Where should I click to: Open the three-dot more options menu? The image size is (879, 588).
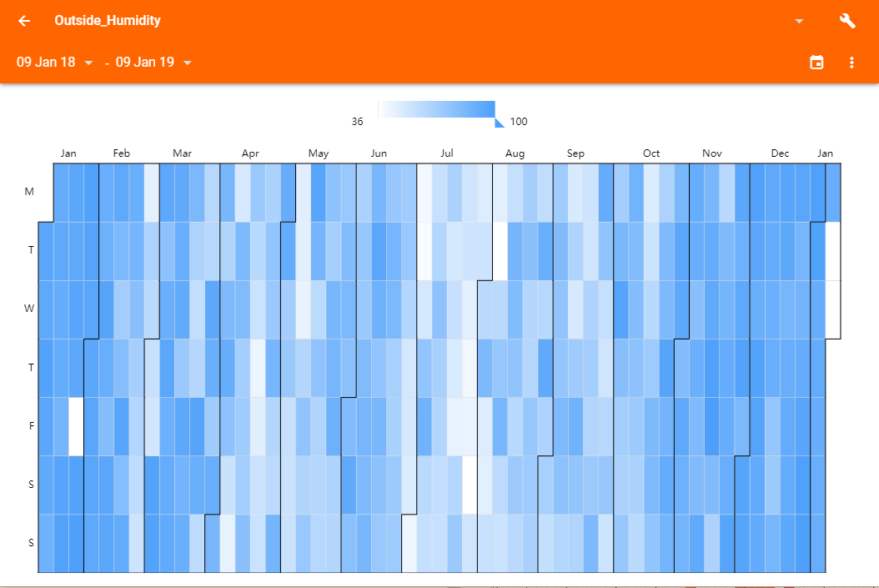851,63
